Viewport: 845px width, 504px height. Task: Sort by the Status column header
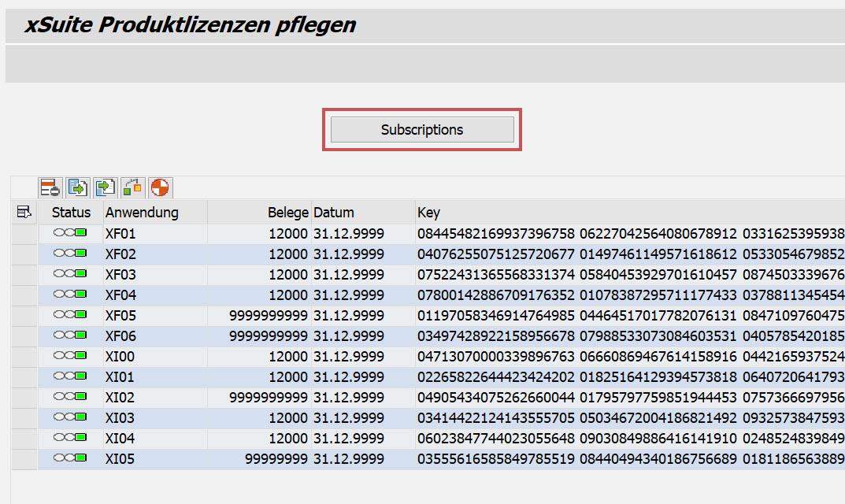coord(71,212)
